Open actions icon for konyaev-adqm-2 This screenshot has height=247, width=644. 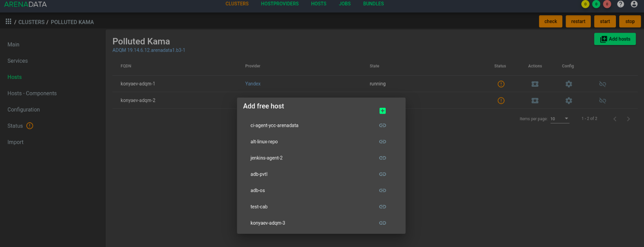tap(535, 100)
